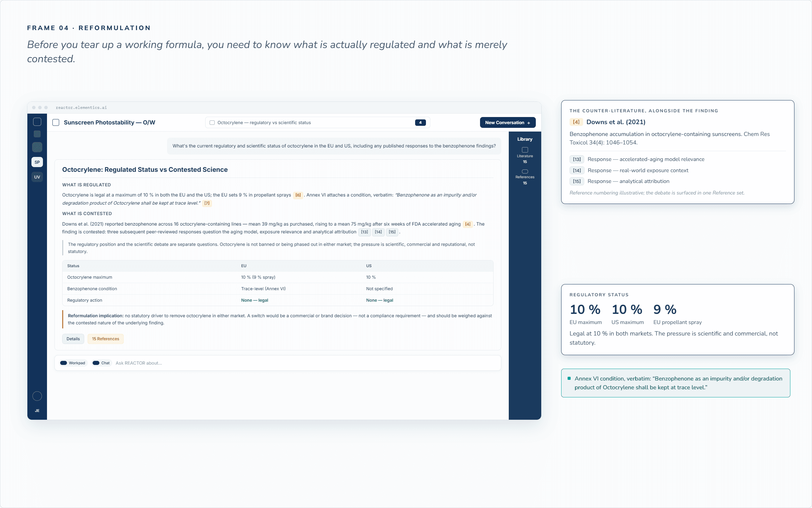The image size is (812, 508).
Task: Open citation [7] after the trace level quote
Action: pos(207,203)
